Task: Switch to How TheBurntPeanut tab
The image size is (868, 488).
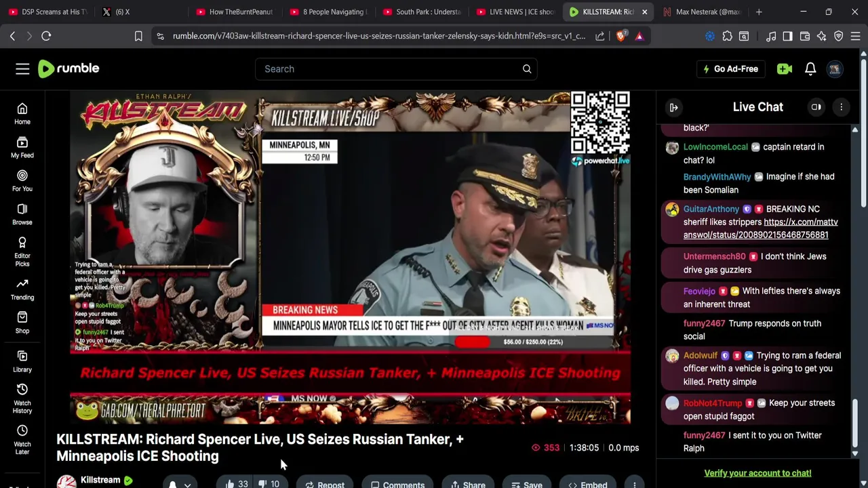Action: (x=233, y=12)
